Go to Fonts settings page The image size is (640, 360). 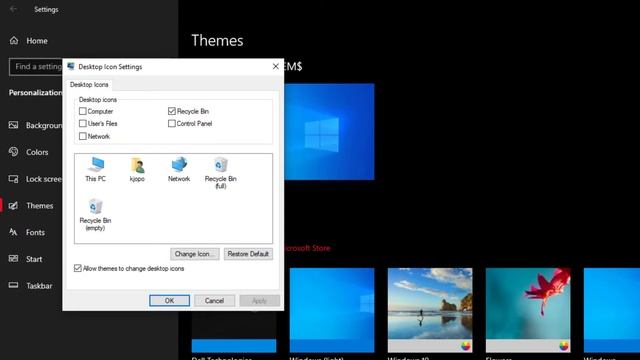[x=36, y=233]
